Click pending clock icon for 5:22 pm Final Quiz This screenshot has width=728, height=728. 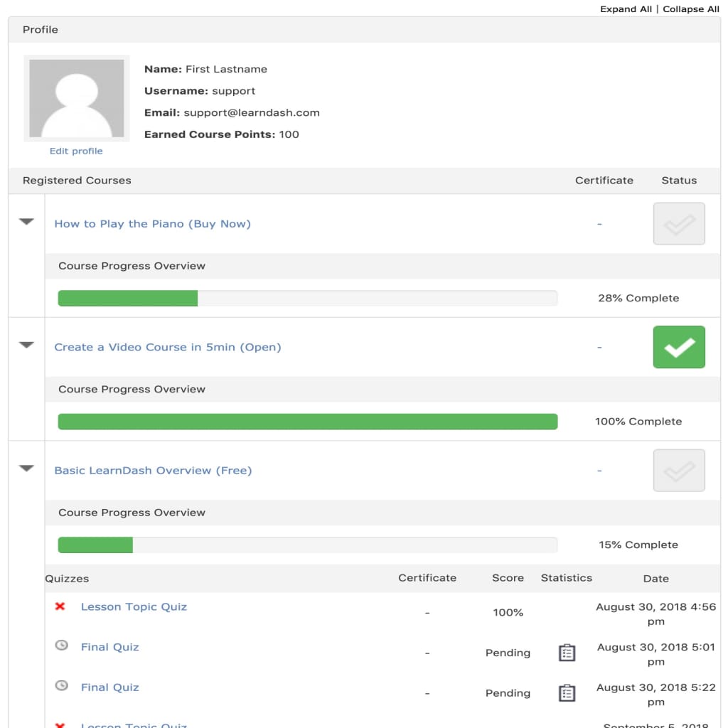[x=61, y=685]
